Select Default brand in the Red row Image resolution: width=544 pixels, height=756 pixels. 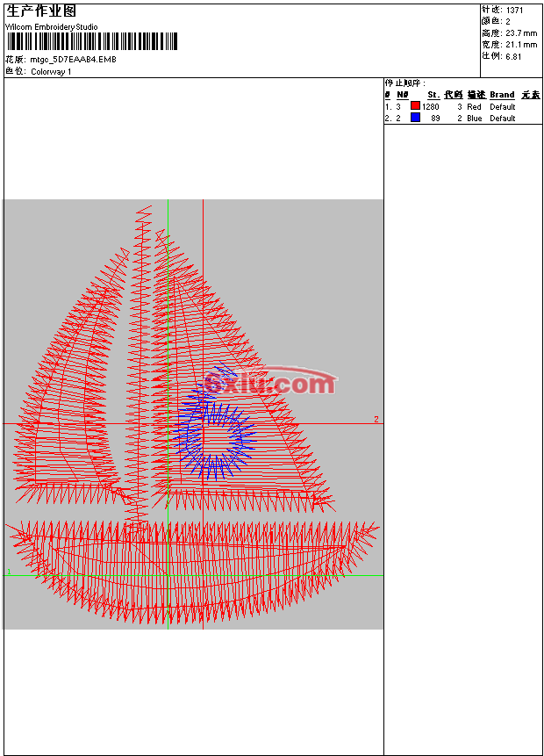(503, 107)
